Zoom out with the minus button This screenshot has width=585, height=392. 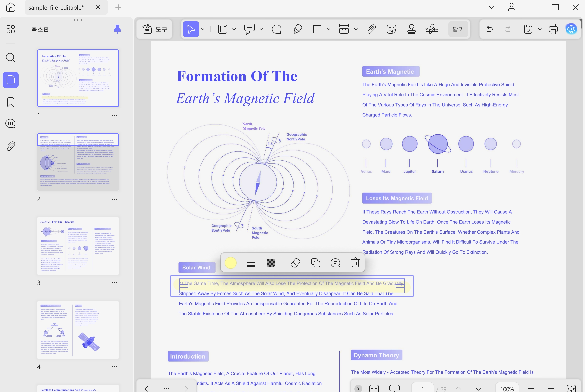(531, 389)
